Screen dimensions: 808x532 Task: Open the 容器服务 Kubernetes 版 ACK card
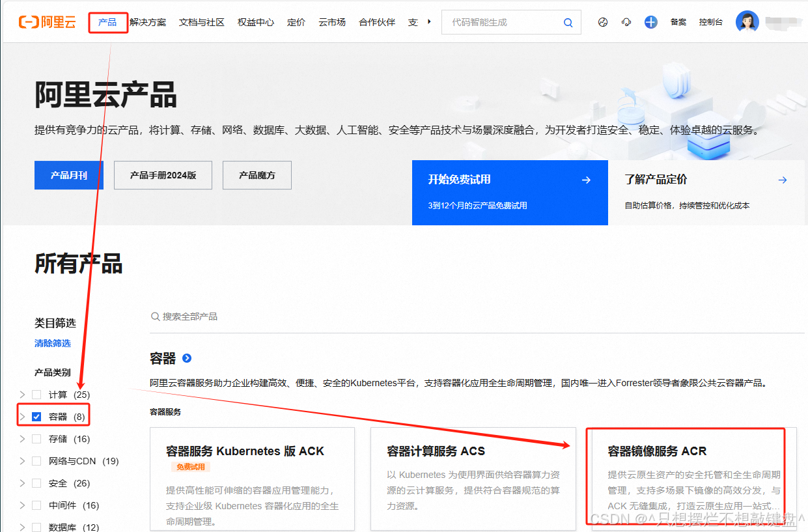tap(253, 479)
